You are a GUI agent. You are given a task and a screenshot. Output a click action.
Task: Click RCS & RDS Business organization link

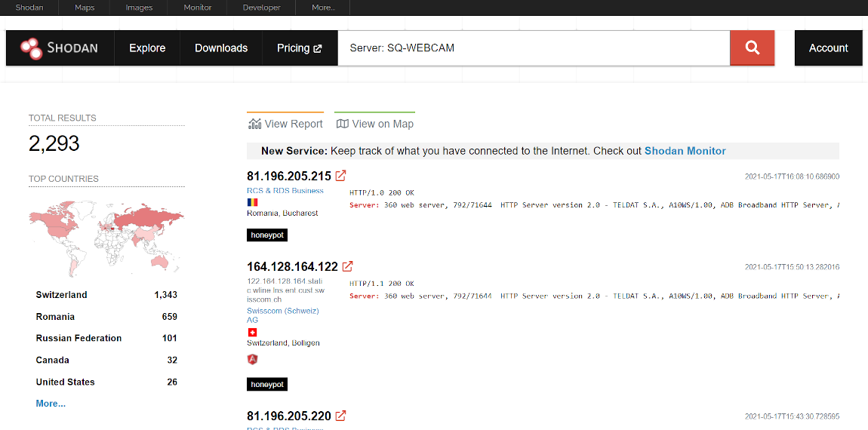pyautogui.click(x=285, y=191)
